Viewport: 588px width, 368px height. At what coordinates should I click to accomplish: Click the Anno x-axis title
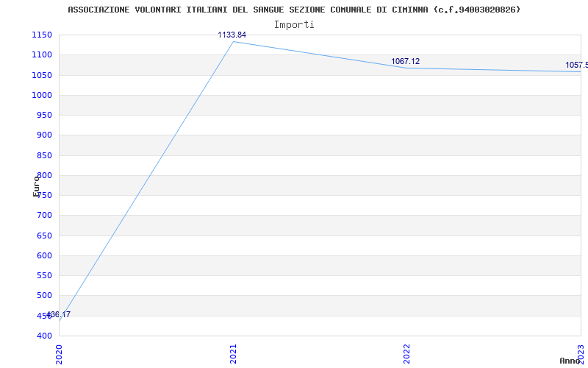pos(570,361)
